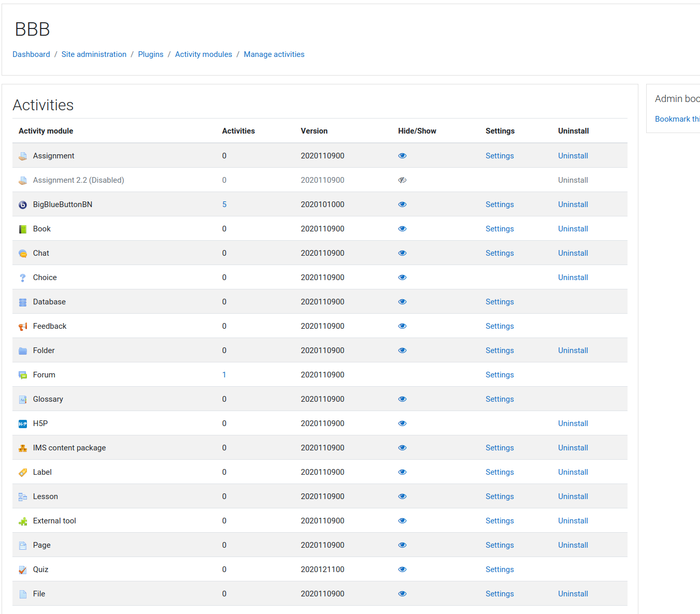Click the Activity module column header
The width and height of the screenshot is (700, 614).
click(x=46, y=131)
